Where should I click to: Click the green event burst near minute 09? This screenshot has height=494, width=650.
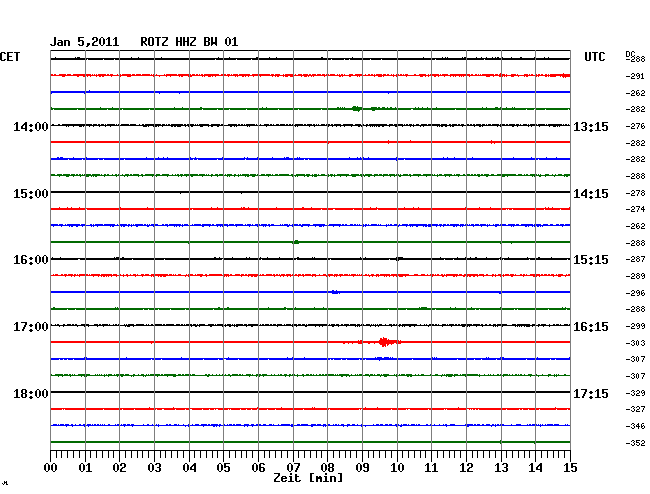357,109
